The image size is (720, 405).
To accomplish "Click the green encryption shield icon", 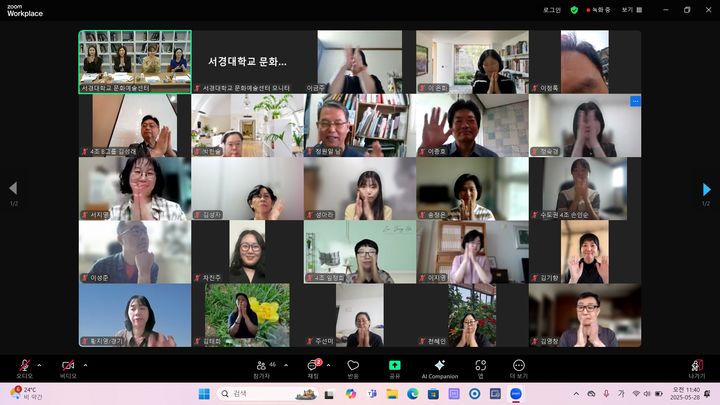I will [x=575, y=9].
